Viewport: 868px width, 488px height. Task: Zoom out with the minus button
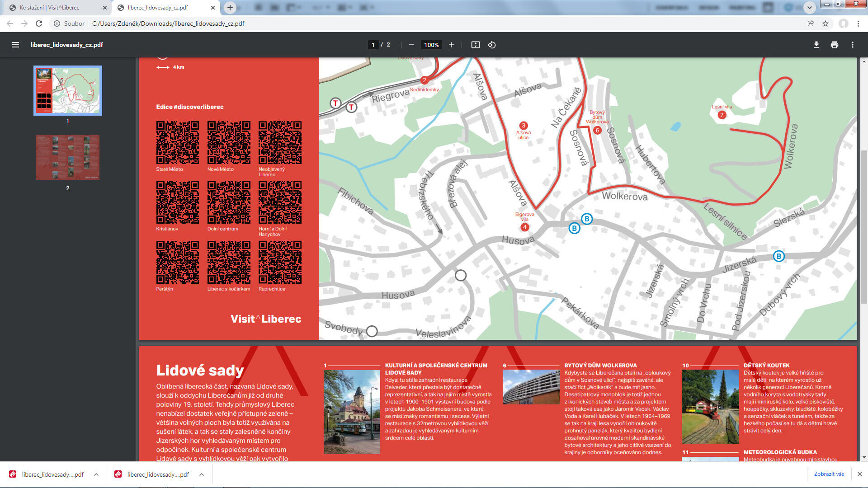pyautogui.click(x=411, y=45)
